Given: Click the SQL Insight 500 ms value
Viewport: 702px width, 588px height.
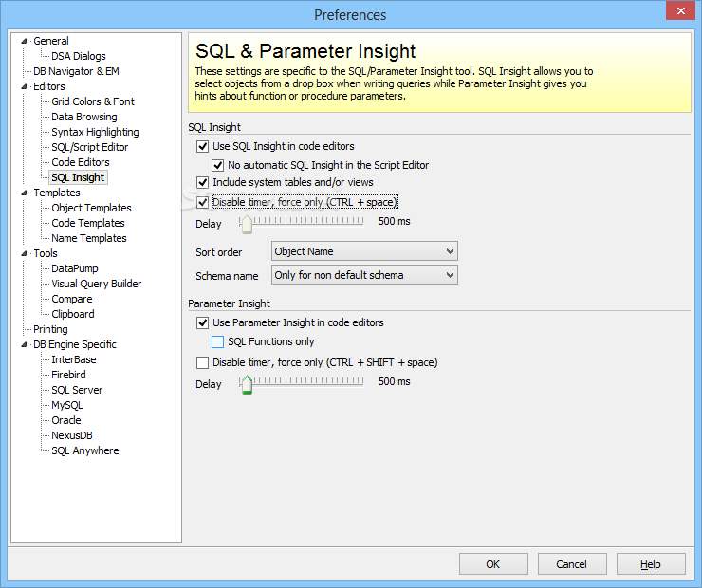Looking at the screenshot, I should coord(394,222).
